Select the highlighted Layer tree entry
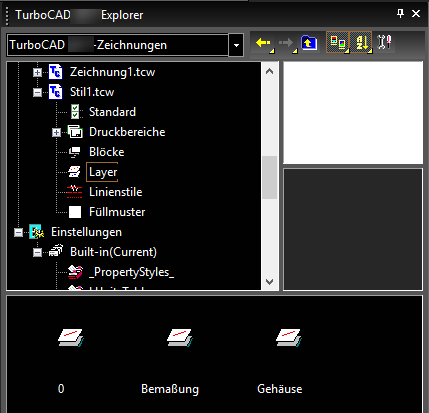Screen dimensions: 429x413 pyautogui.click(x=103, y=172)
